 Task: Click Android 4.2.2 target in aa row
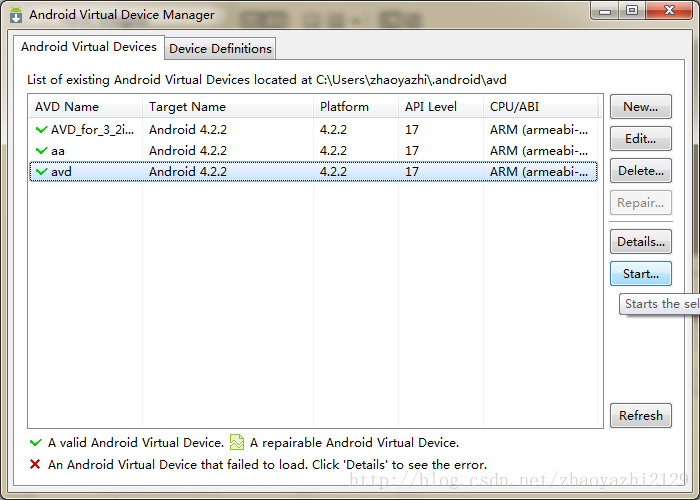click(188, 150)
